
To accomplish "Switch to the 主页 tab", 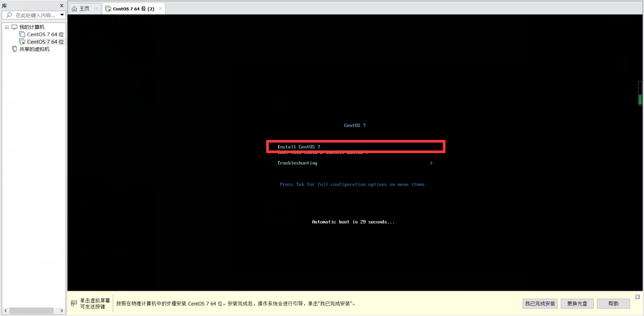I will point(84,9).
